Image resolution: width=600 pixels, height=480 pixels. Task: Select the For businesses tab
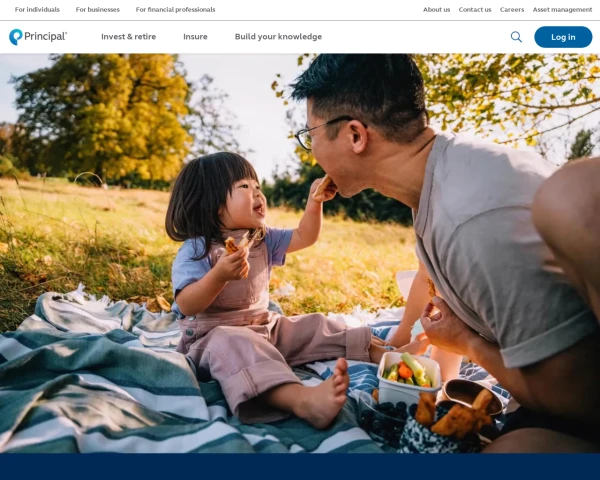(98, 10)
